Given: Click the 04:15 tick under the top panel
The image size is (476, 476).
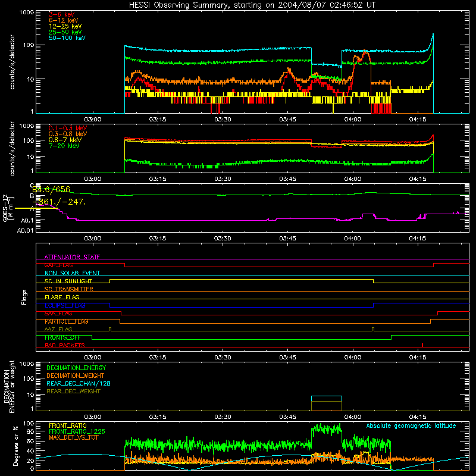Looking at the screenshot, I should pyautogui.click(x=418, y=120).
